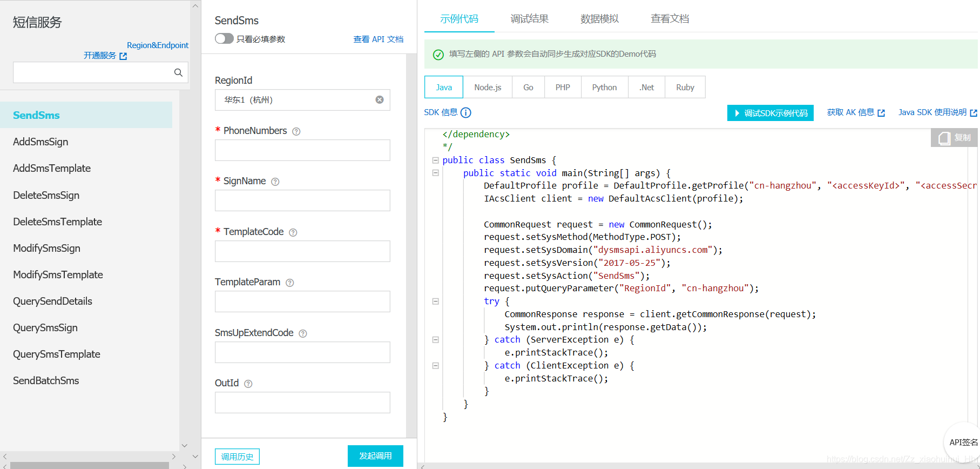980x469 pixels.
Task: Click scroll-down arrow of API list scrollbar
Action: (x=184, y=446)
